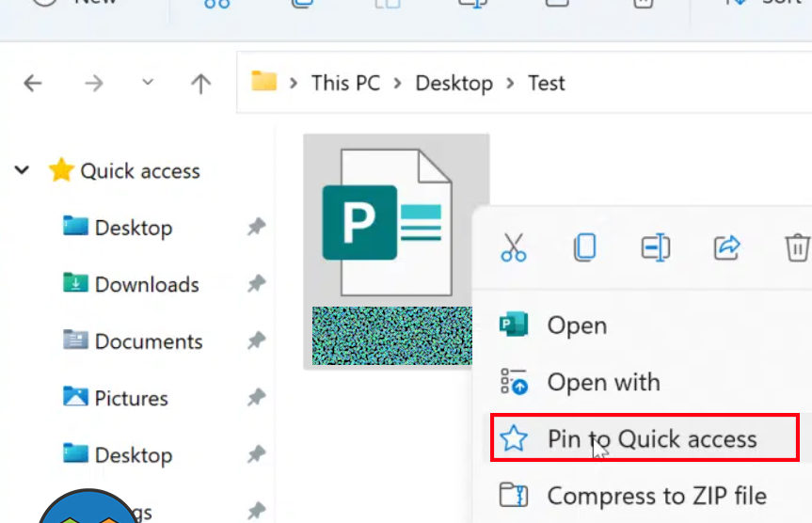The image size is (812, 523).
Task: Expand the chevron between This PC and Desktop
Action: [398, 83]
